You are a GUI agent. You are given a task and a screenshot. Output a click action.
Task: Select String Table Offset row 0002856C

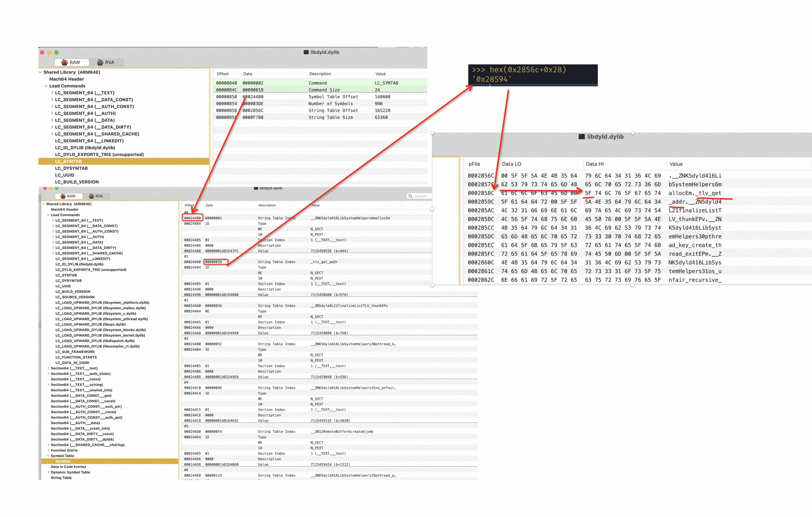320,110
